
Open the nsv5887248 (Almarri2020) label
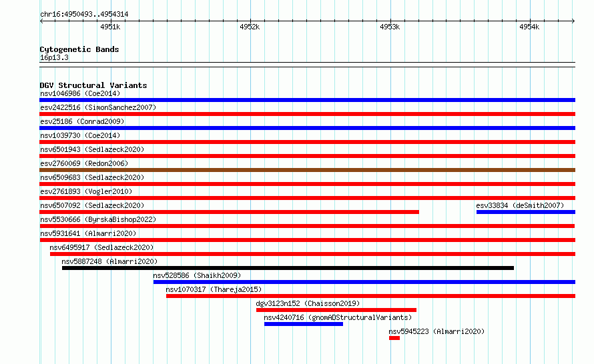pyautogui.click(x=109, y=261)
